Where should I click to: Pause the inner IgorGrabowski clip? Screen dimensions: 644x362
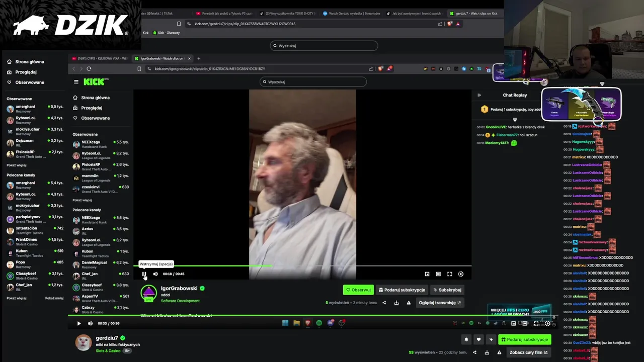coord(144,274)
